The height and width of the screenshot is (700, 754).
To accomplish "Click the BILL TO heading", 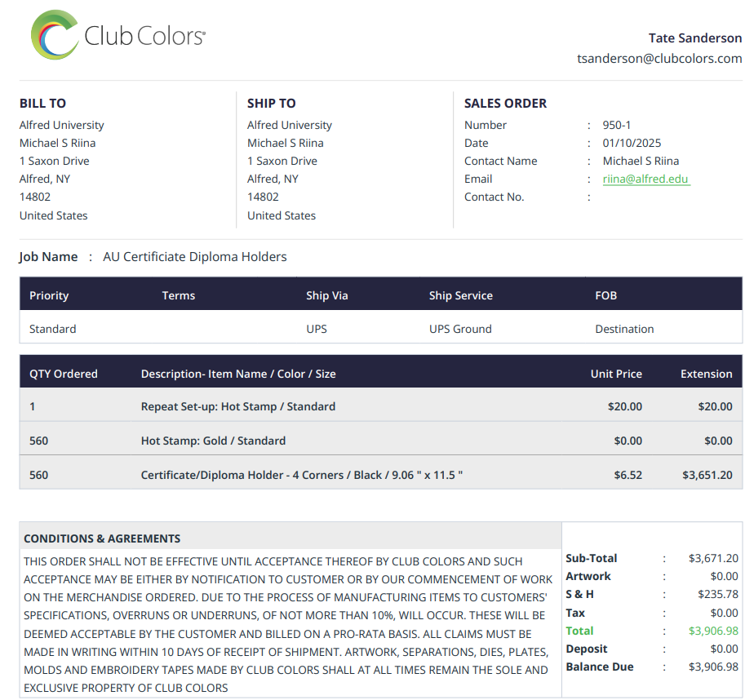I will 42,104.
